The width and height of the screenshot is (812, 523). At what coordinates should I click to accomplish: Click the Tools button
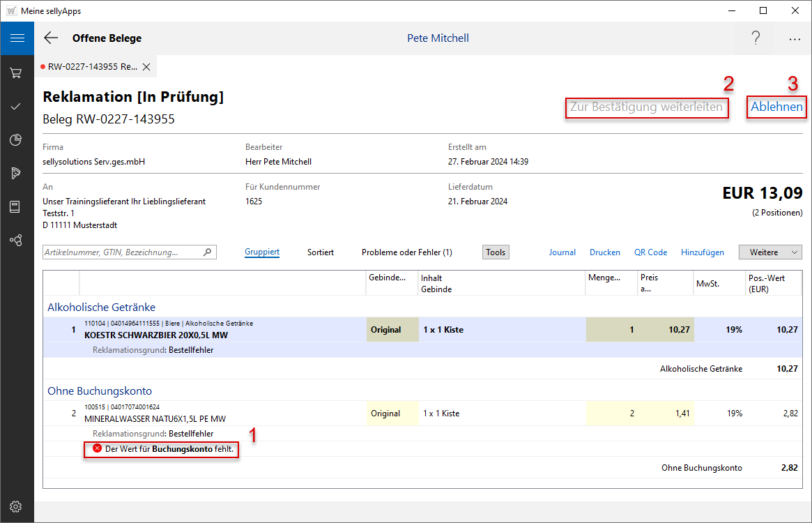tap(496, 252)
